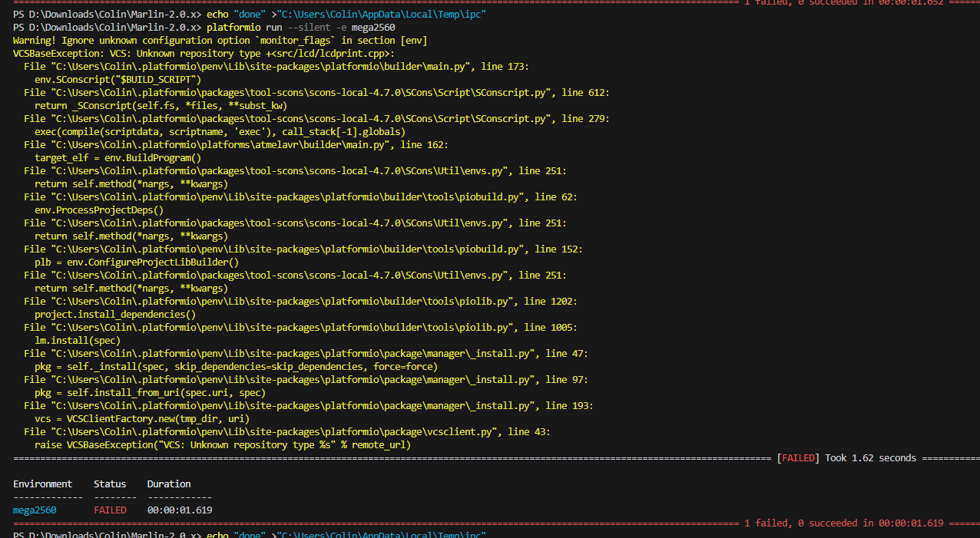Select the SConscript.py line 279 traceback entry

pos(316,118)
